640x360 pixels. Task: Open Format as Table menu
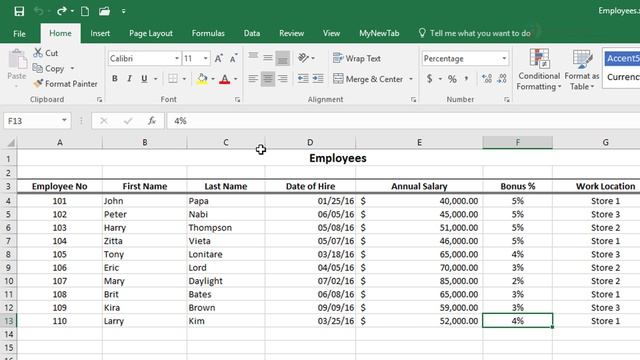tap(582, 69)
